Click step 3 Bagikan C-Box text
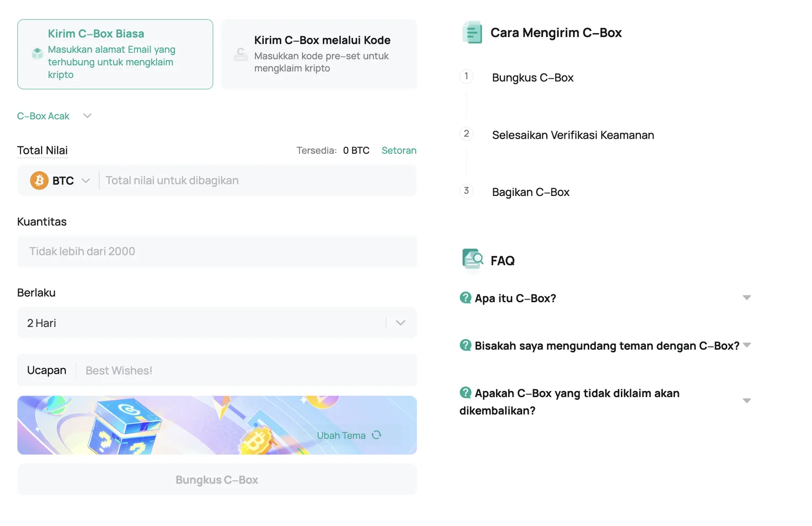The height and width of the screenshot is (526, 812). [x=531, y=192]
